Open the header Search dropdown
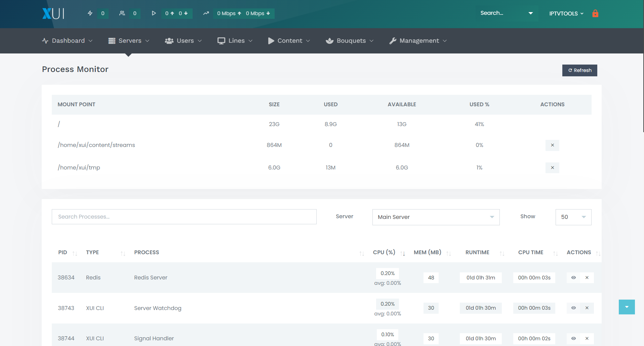This screenshot has height=346, width=644. [x=531, y=13]
